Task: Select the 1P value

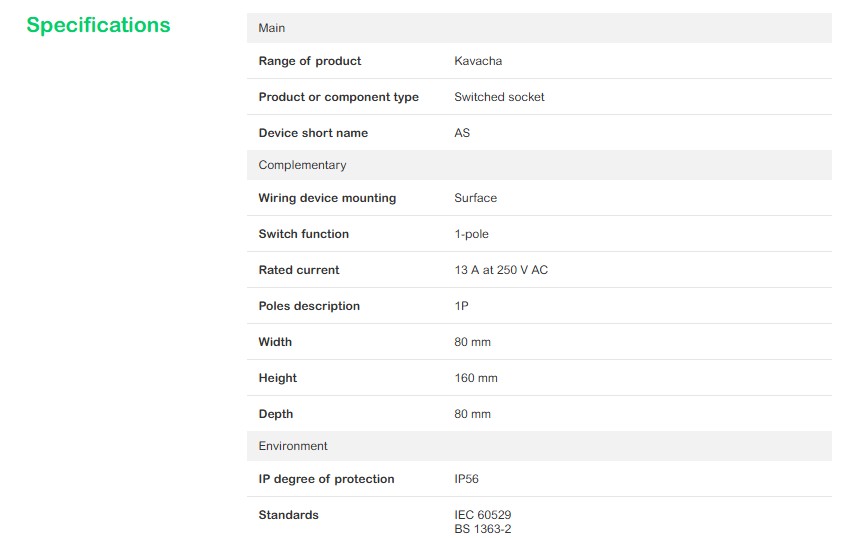Action: [x=461, y=306]
